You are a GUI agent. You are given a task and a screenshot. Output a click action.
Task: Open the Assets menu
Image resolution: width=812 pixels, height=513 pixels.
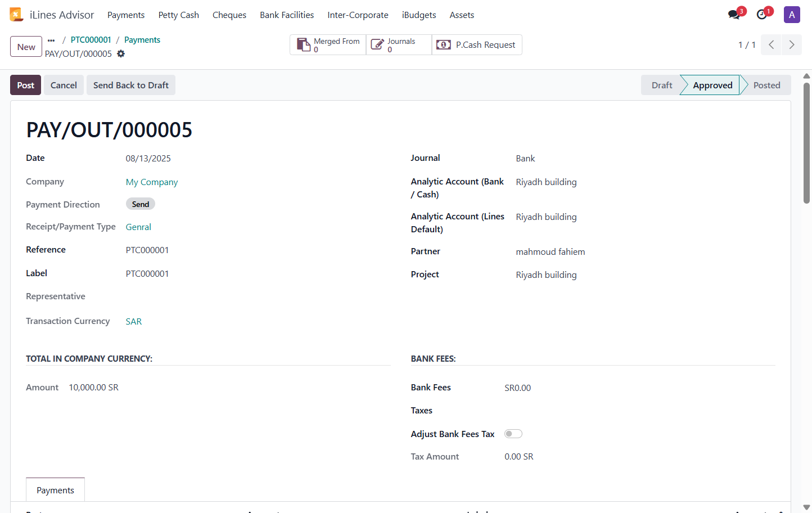[x=462, y=15]
